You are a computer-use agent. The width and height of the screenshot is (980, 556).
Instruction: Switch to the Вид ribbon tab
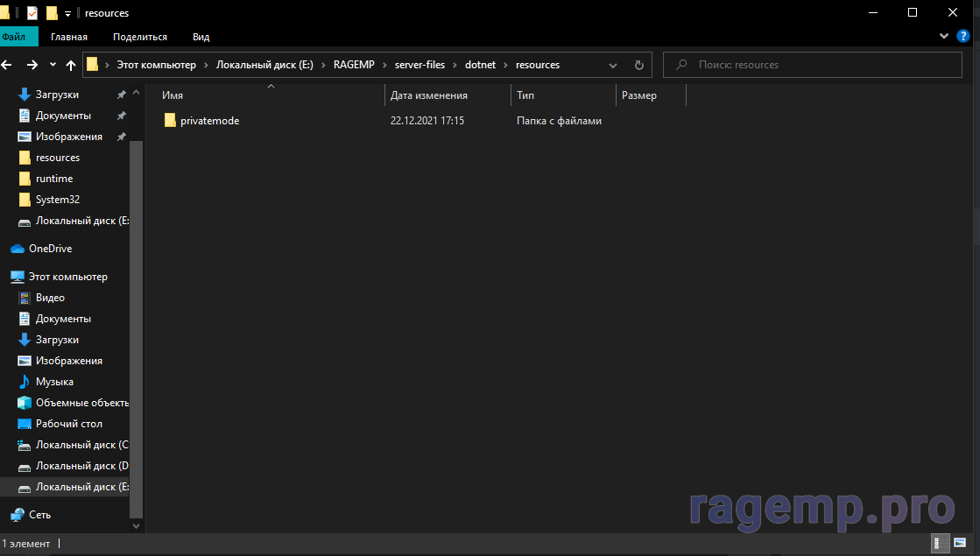201,37
